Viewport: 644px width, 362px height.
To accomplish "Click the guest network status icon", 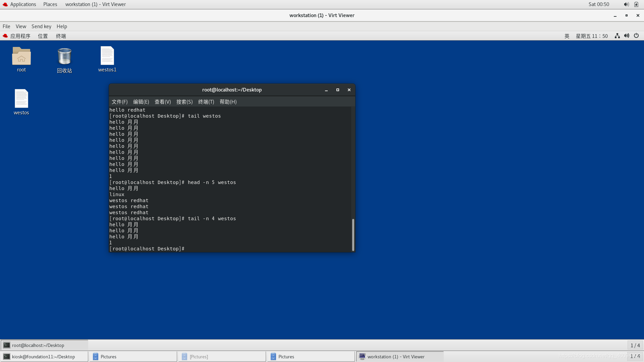I will tap(617, 36).
